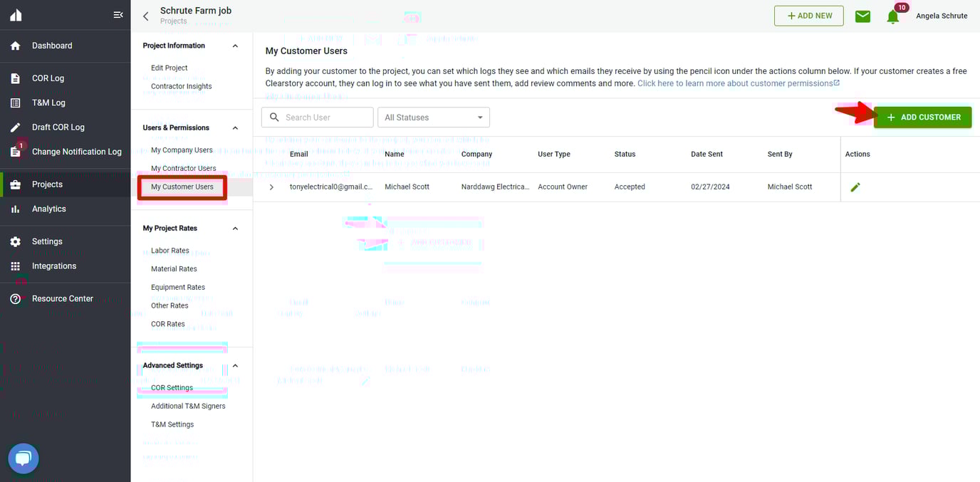Open the email messages envelope icon
980x482 pixels.
point(862,15)
